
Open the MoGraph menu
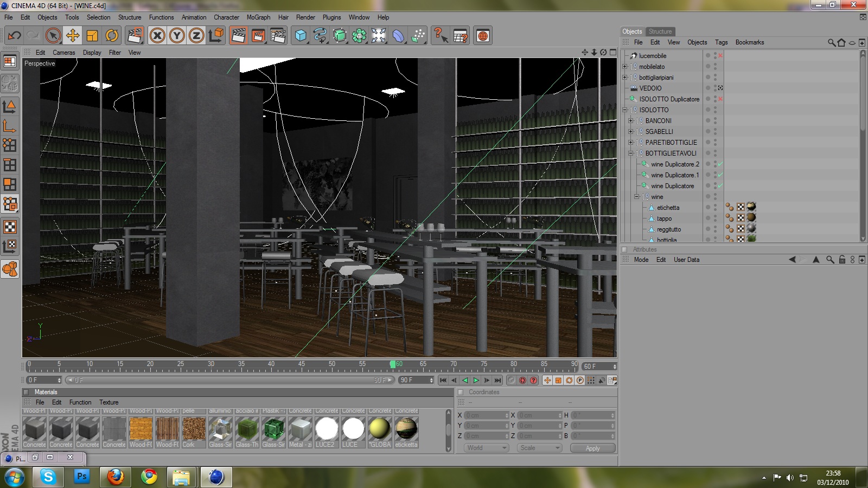tap(258, 17)
